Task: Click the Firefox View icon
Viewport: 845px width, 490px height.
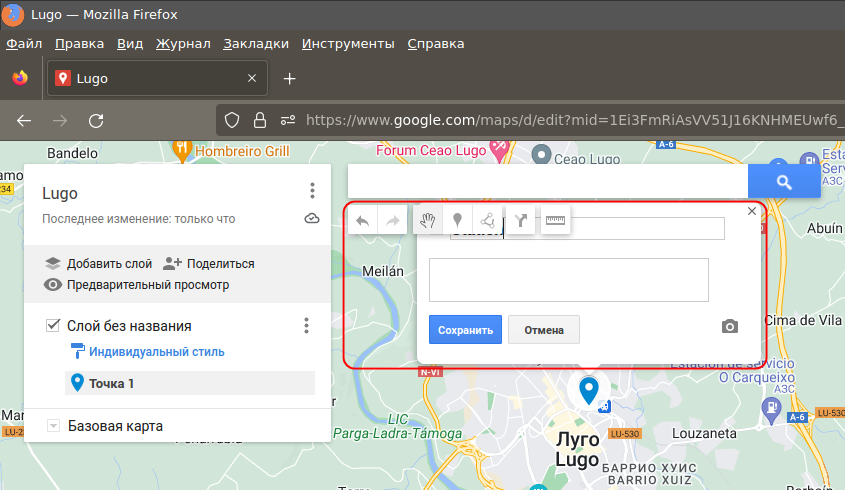Action: [20, 78]
